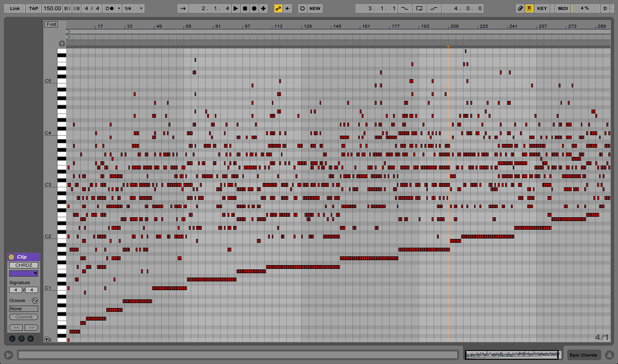Select the Epic Chords track tab

click(x=583, y=355)
